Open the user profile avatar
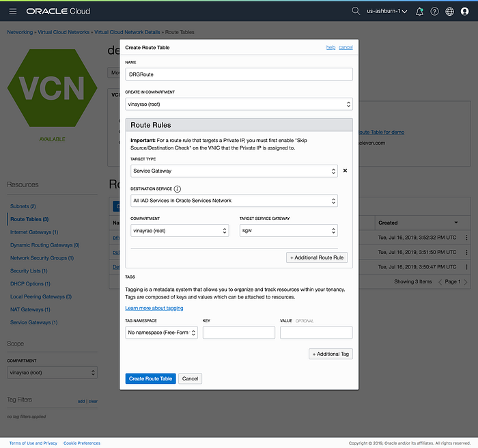Screen dimensions: 478x448 tap(464, 12)
